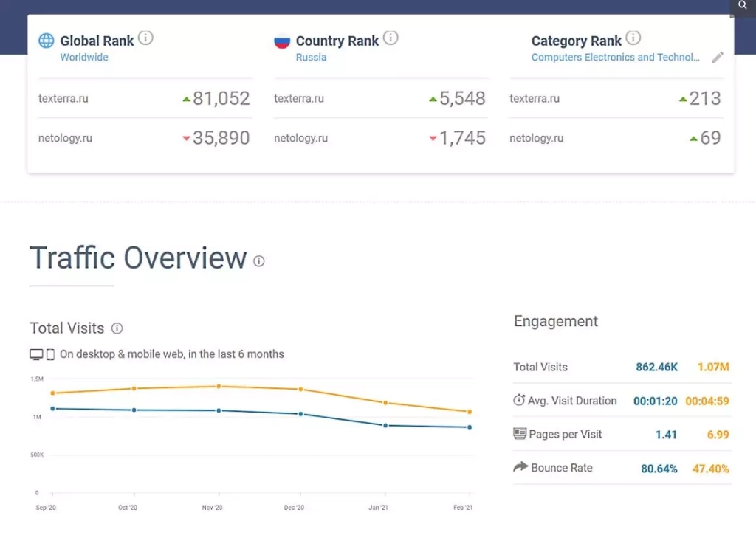
Task: Click the Oct '20 axis label
Action: [x=128, y=508]
